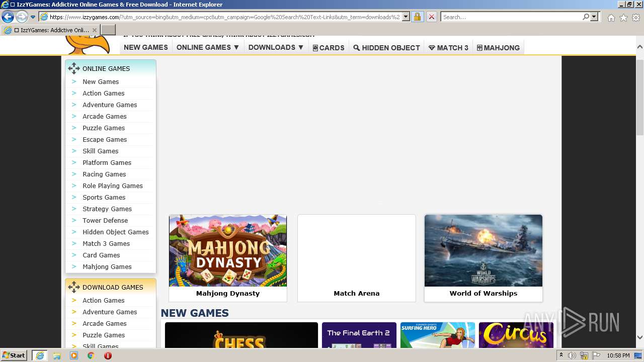644x362 pixels.
Task: Open Hidden Object Games link
Action: [x=116, y=232]
